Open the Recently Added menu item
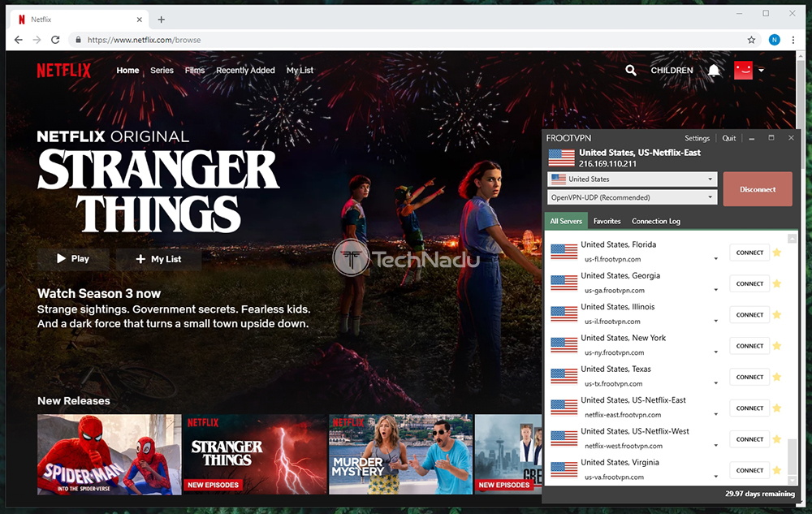 coord(245,71)
